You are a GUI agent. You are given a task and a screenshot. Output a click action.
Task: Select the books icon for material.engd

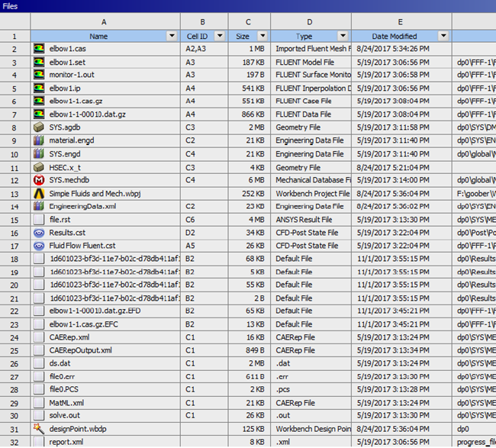pyautogui.click(x=39, y=140)
